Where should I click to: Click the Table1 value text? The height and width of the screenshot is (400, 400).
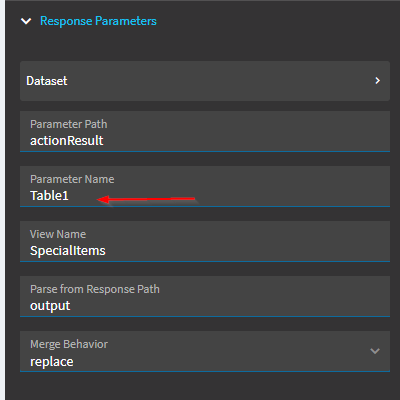pos(49,196)
